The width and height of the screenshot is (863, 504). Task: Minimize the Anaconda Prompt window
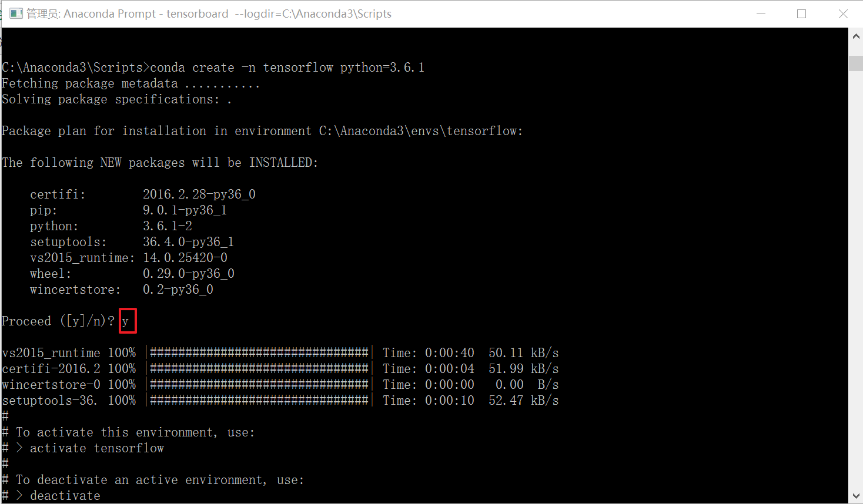tap(761, 14)
